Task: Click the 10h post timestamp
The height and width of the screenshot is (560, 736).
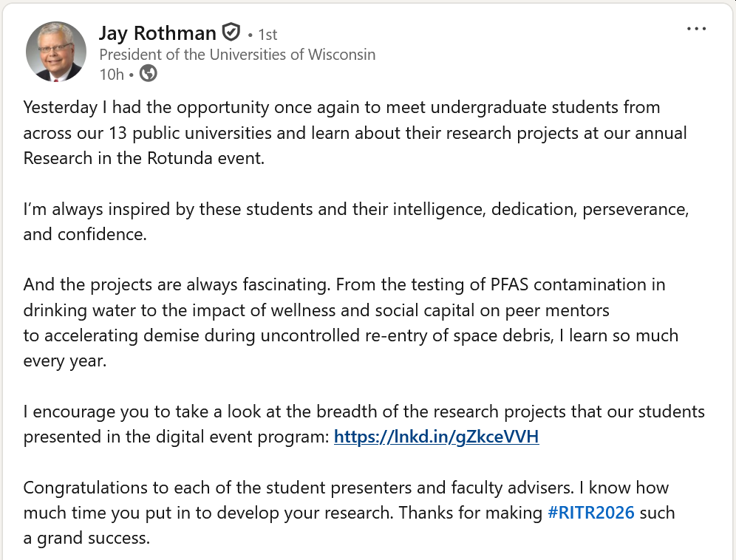Action: click(111, 74)
